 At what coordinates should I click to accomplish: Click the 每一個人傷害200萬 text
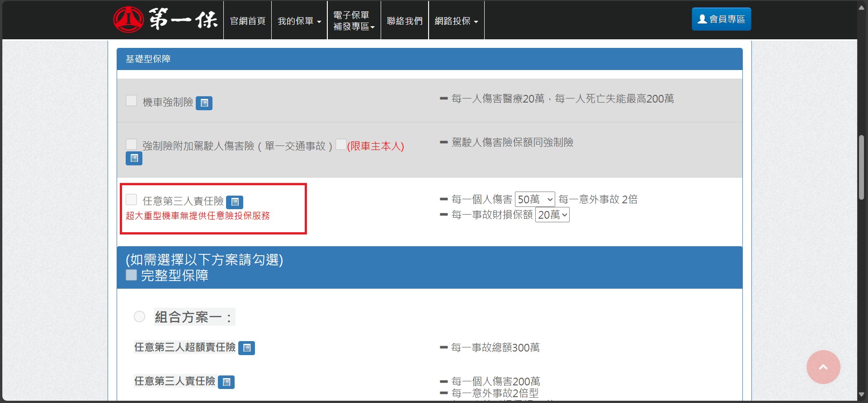point(496,381)
